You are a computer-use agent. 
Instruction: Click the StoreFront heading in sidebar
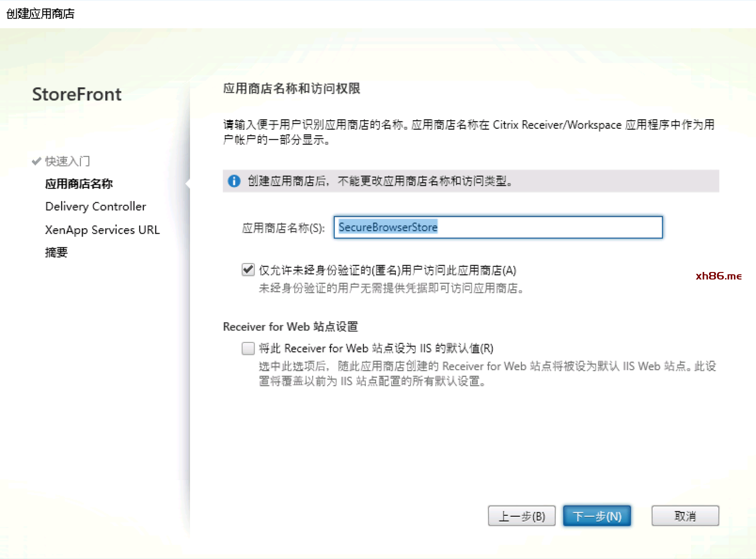coord(77,94)
